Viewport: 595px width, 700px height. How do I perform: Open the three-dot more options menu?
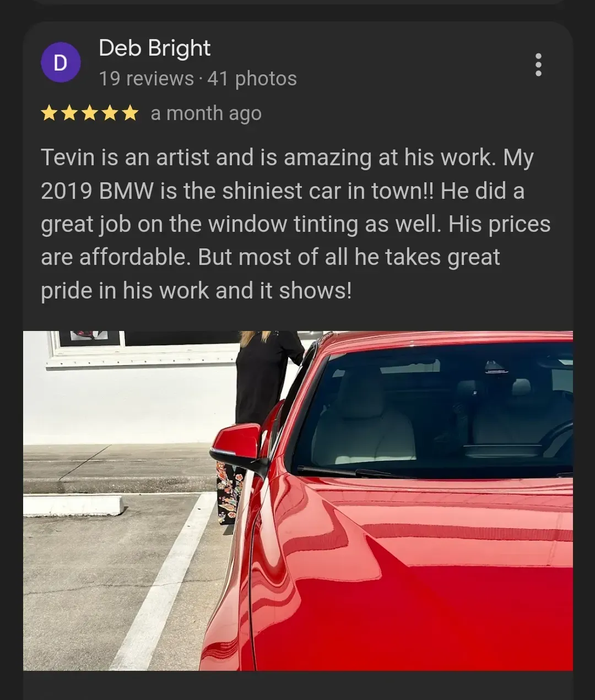538,65
